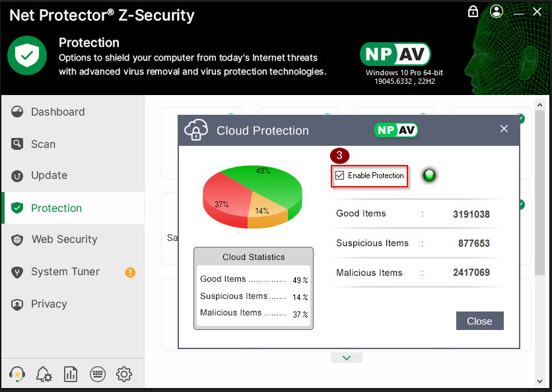Open the reports chart icon
This screenshot has height=392, width=552.
click(71, 374)
